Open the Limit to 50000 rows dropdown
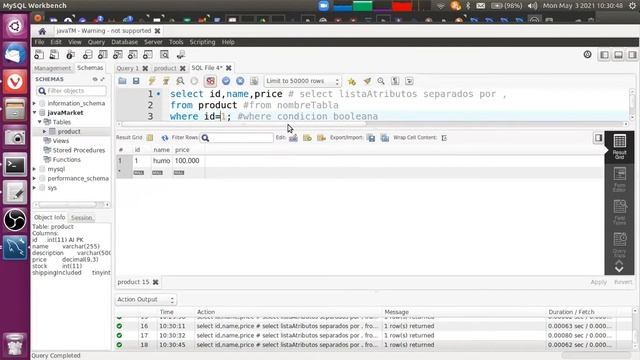640x360 pixels. coord(302,81)
